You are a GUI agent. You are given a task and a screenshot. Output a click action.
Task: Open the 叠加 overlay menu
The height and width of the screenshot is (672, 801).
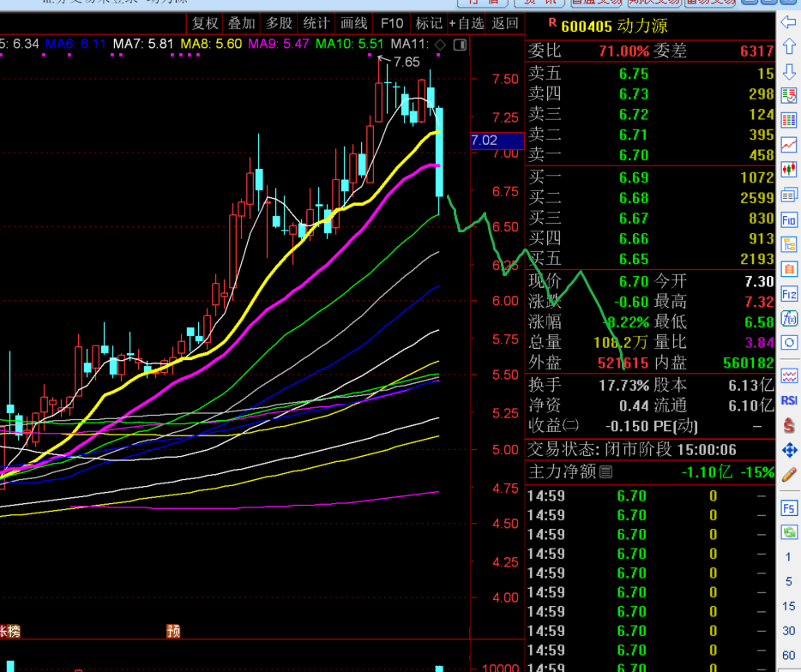(241, 23)
